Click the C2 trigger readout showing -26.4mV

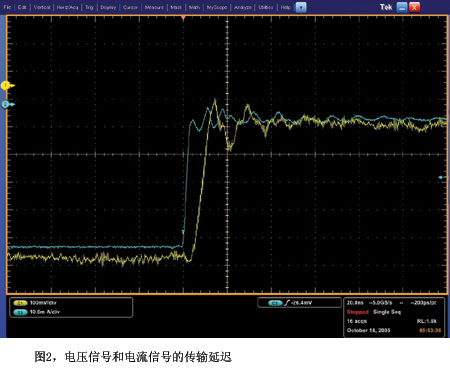[299, 303]
